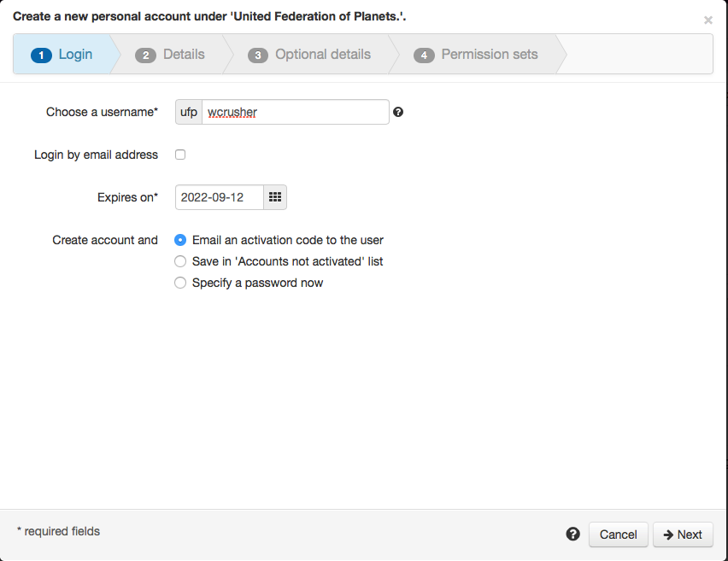Open the calendar date picker icon
Screen dimensions: 728x561
pyautogui.click(x=275, y=197)
